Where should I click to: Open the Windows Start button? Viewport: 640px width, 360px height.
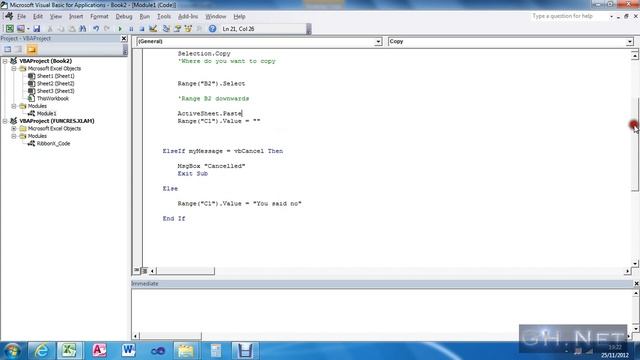12,351
